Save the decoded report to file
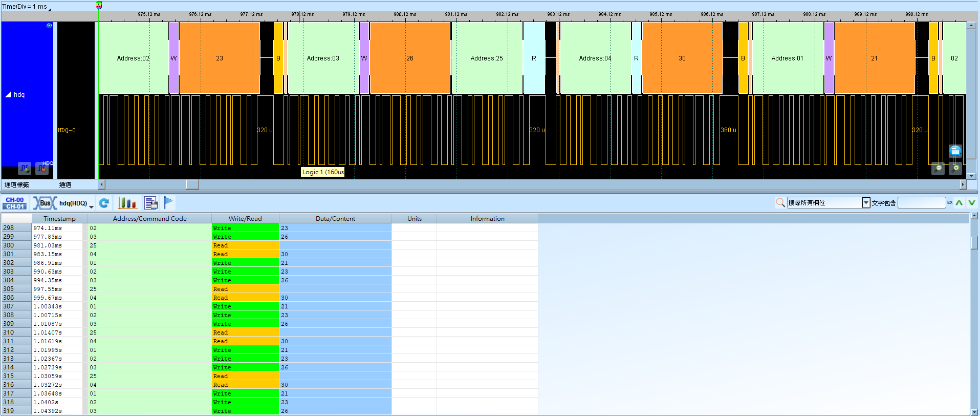Image resolution: width=980 pixels, height=416 pixels. [x=151, y=203]
